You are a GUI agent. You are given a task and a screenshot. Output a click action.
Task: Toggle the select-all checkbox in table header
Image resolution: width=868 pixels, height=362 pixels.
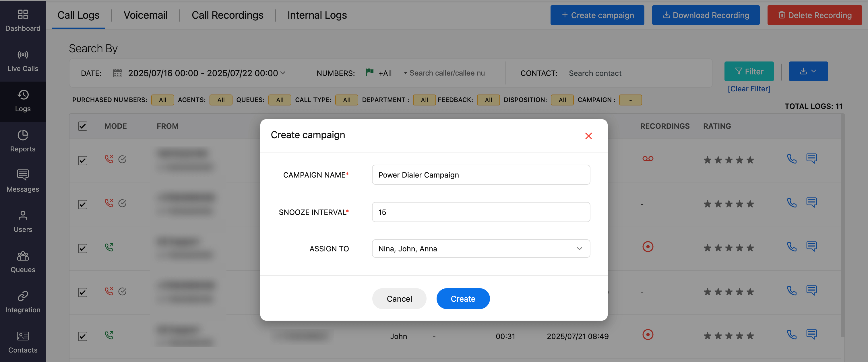[83, 126]
